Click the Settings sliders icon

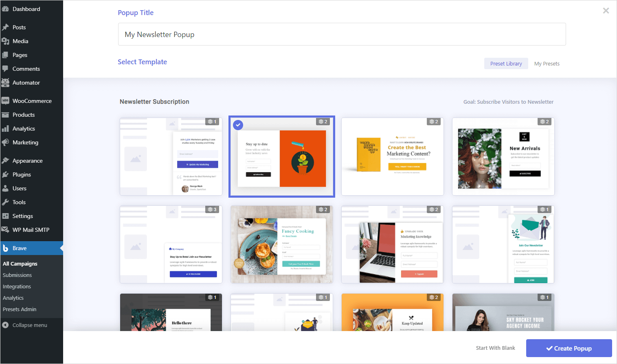(5, 216)
